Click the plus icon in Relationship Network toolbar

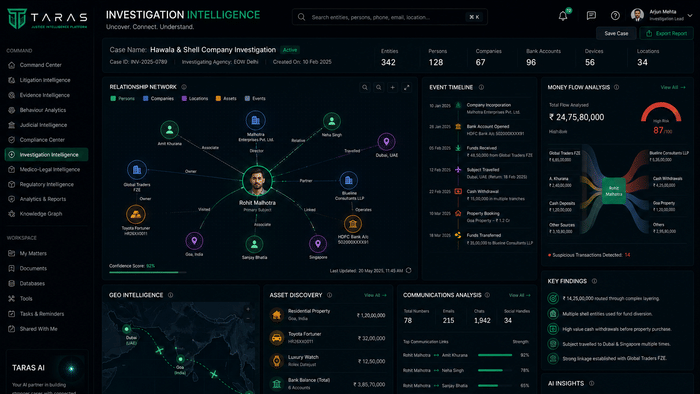[392, 87]
